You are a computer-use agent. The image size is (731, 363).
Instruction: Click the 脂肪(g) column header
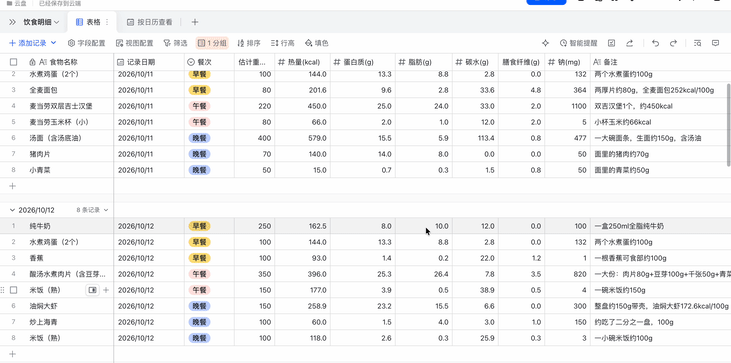(424, 62)
